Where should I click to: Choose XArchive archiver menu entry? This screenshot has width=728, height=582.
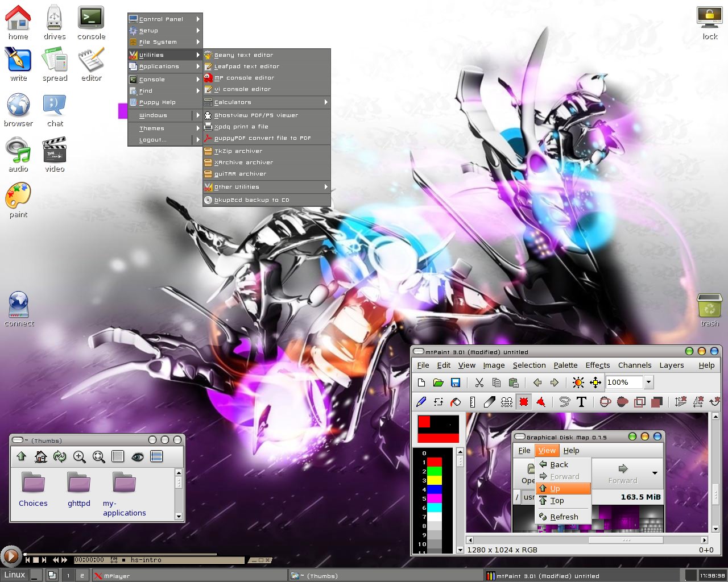[x=267, y=163]
